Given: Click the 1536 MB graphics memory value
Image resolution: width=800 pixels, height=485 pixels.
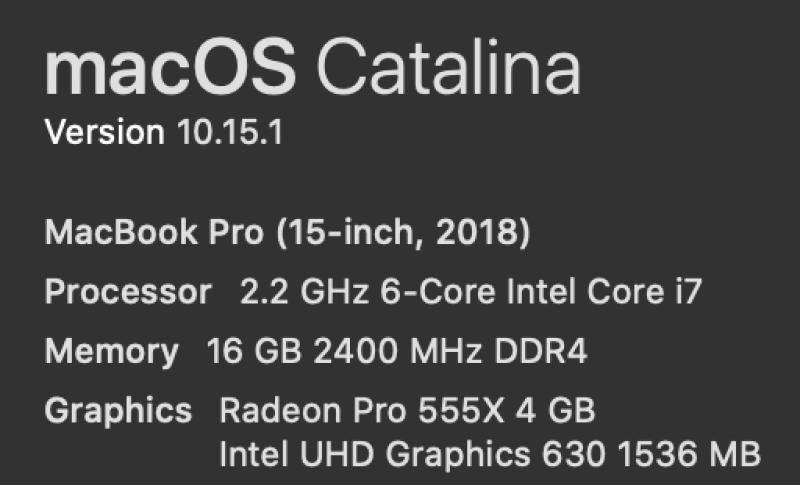Looking at the screenshot, I should (x=689, y=453).
